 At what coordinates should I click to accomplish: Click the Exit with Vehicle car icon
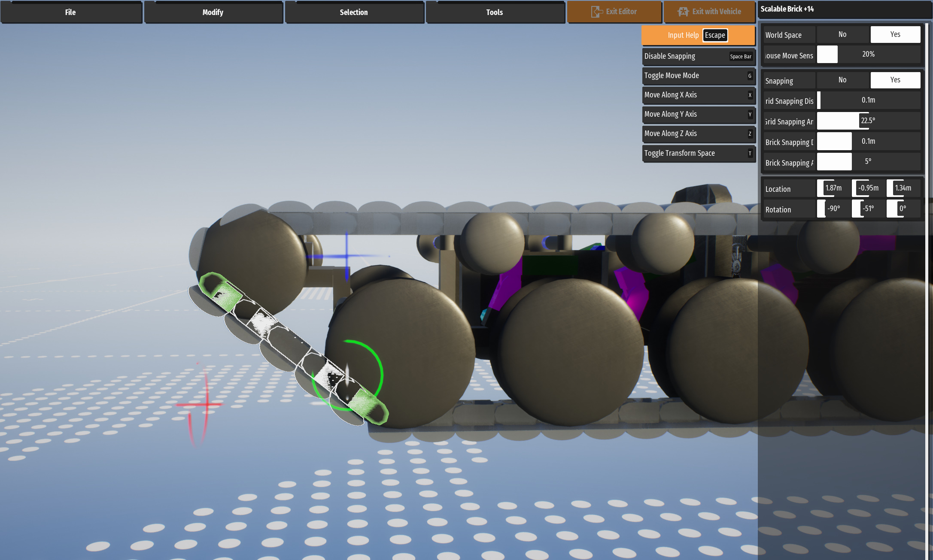(x=683, y=12)
